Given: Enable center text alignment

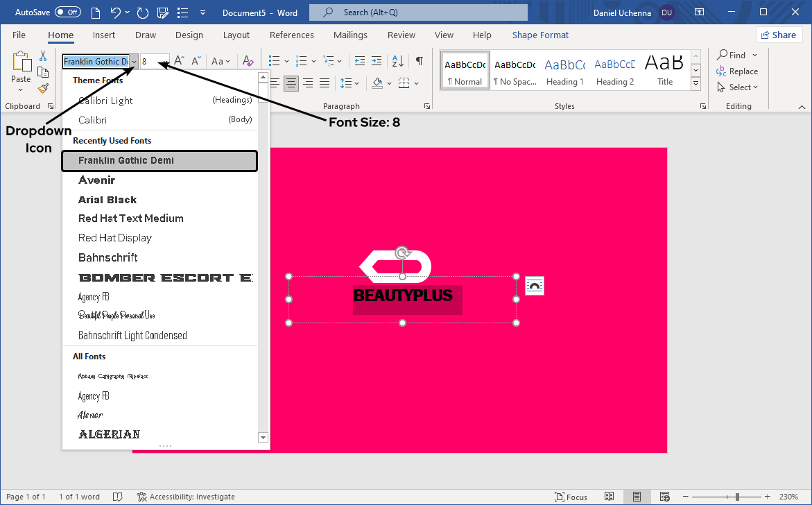Looking at the screenshot, I should [291, 83].
